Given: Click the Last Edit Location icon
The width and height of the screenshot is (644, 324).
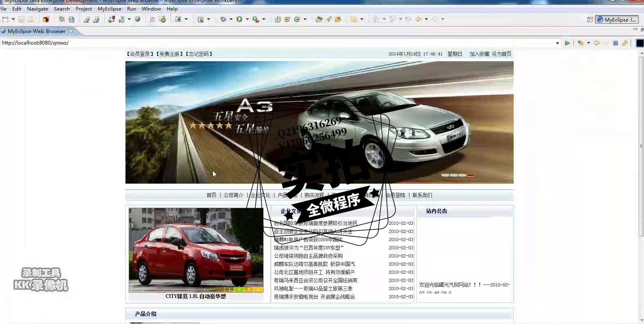Looking at the screenshot, I should point(408,19).
